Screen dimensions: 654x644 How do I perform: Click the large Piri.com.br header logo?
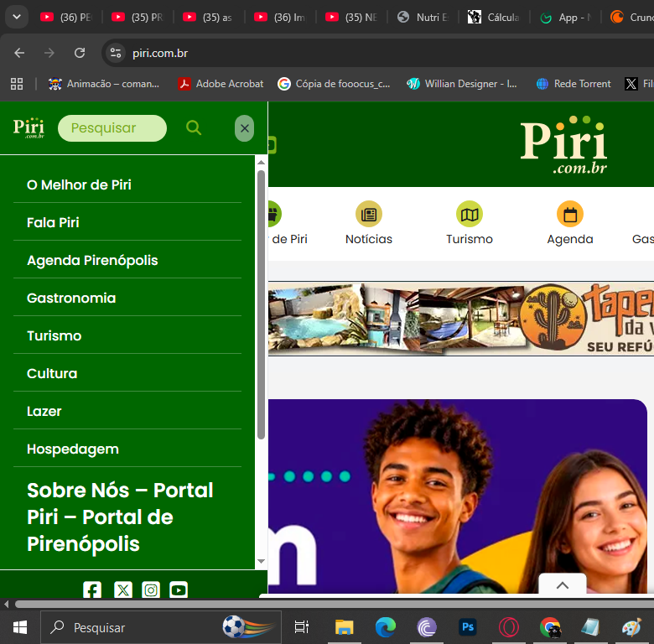[x=563, y=144]
